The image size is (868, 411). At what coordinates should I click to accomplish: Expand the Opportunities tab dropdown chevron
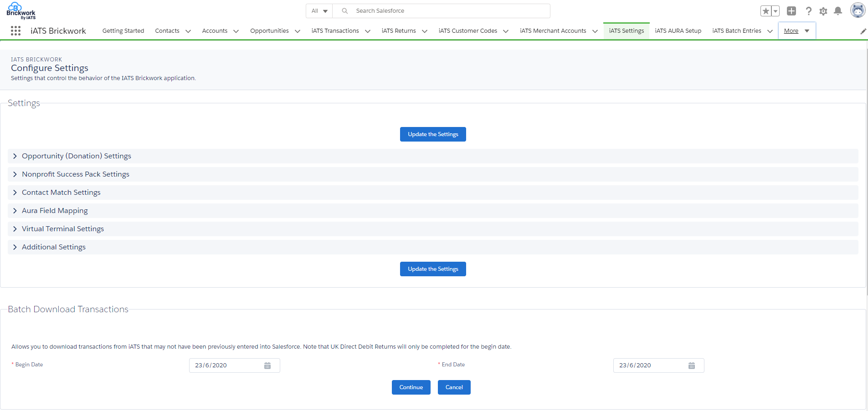tap(298, 31)
